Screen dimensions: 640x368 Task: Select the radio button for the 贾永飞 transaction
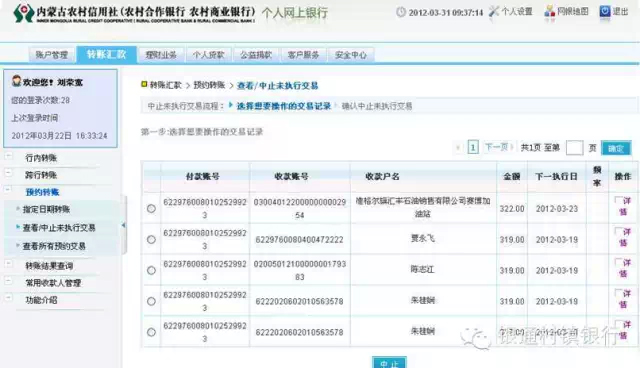[x=151, y=239]
